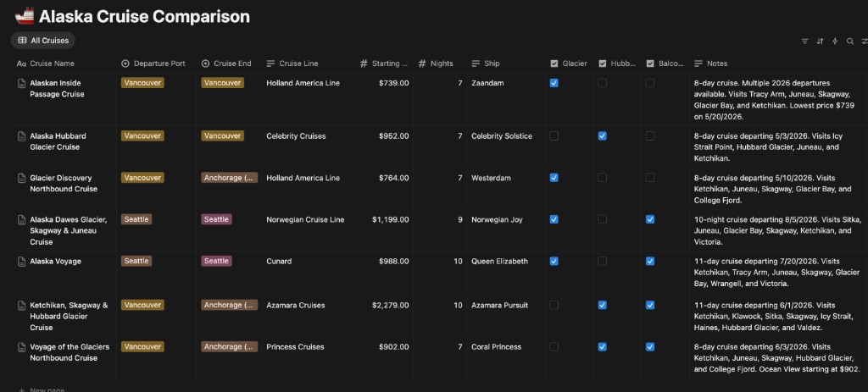Open Alaska Voyage page

(x=55, y=261)
